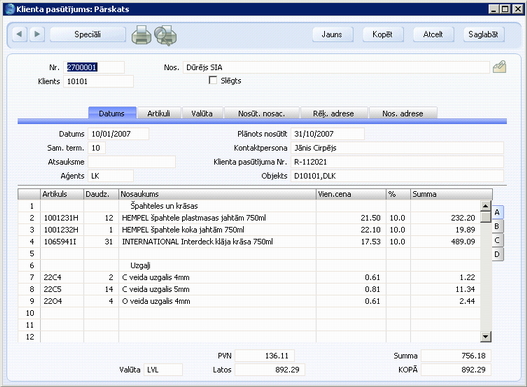Show flip A of the item grid
Image resolution: width=527 pixels, height=387 pixels.
point(497,212)
